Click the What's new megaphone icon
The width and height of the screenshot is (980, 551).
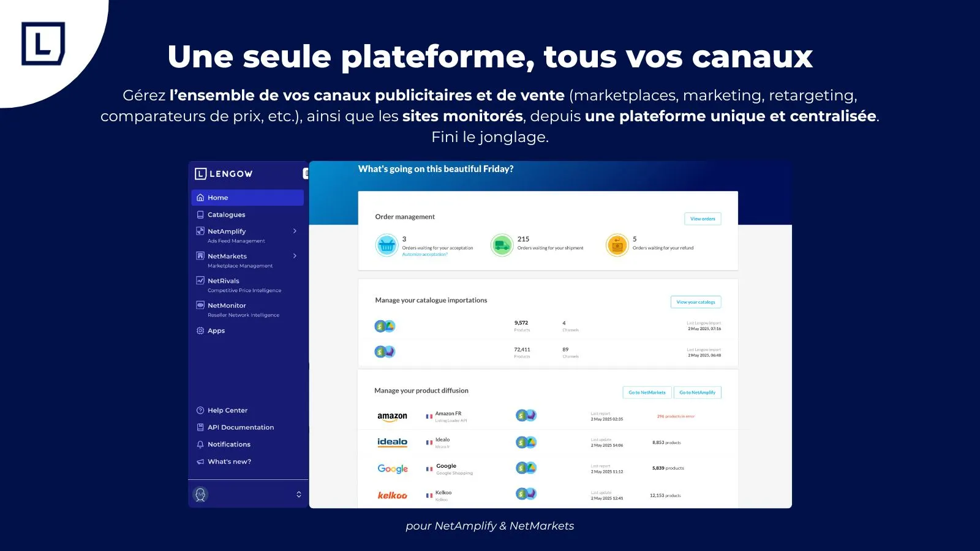pyautogui.click(x=200, y=462)
